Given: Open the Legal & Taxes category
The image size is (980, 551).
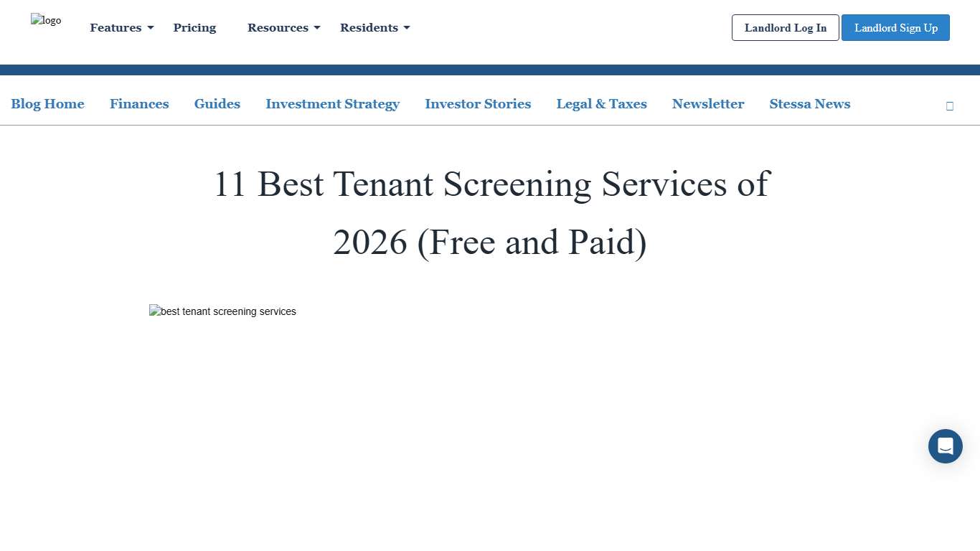Looking at the screenshot, I should (x=601, y=104).
